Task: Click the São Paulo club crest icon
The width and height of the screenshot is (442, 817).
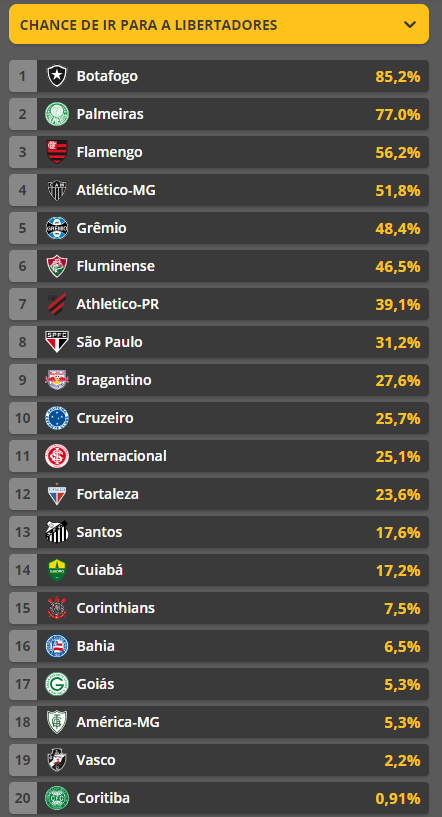Action: (57, 342)
